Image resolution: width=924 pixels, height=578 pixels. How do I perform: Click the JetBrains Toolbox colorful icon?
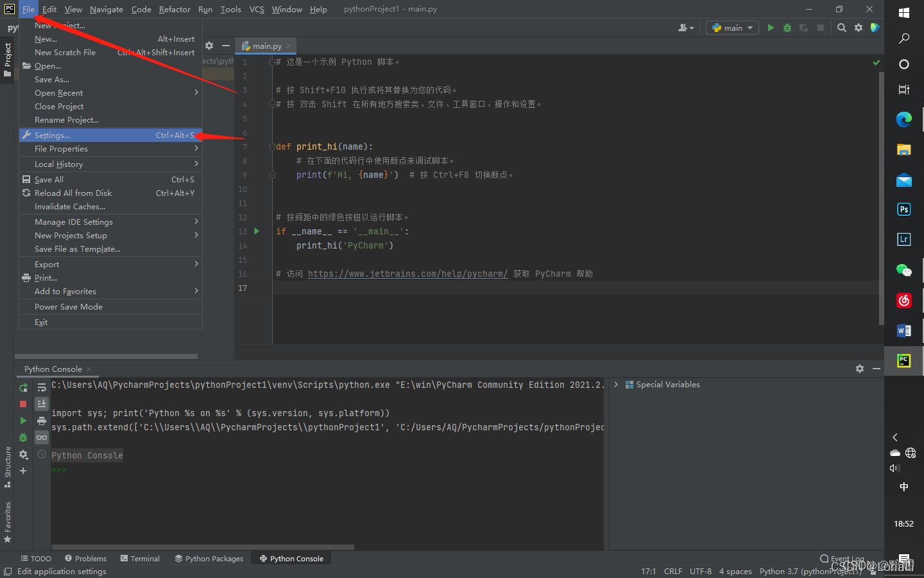coord(875,28)
